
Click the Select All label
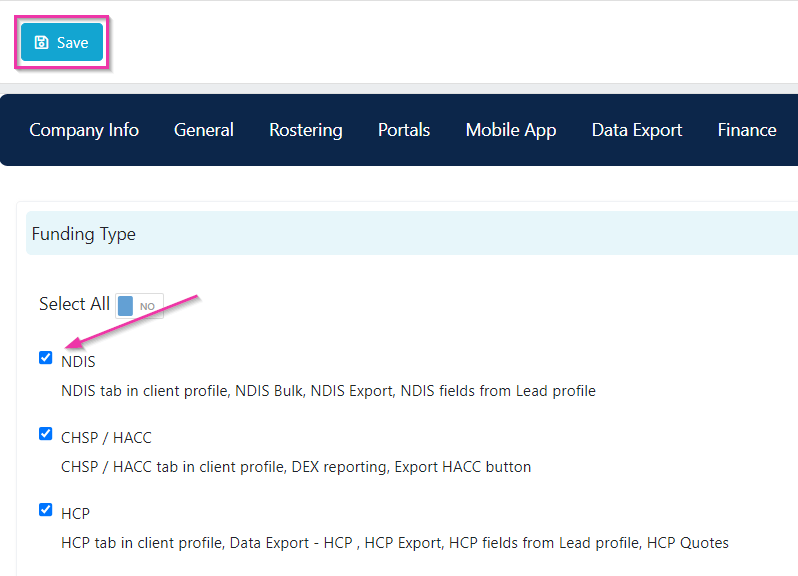point(74,304)
